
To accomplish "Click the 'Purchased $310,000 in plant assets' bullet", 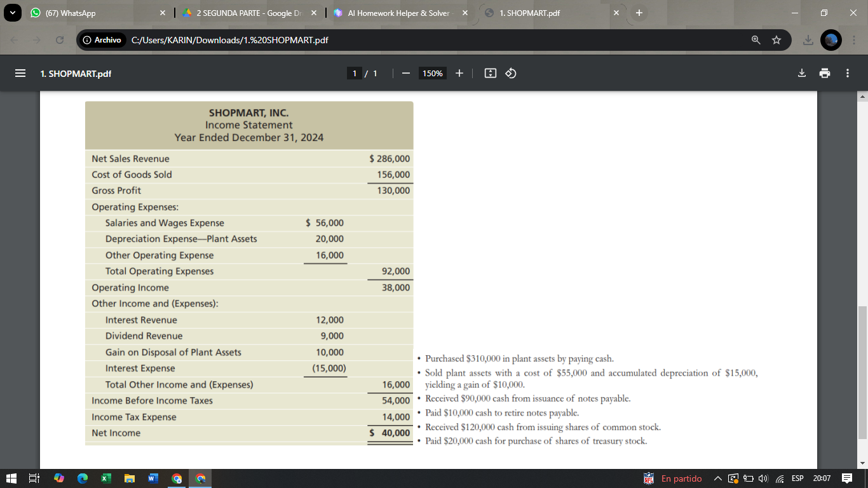I will click(519, 358).
